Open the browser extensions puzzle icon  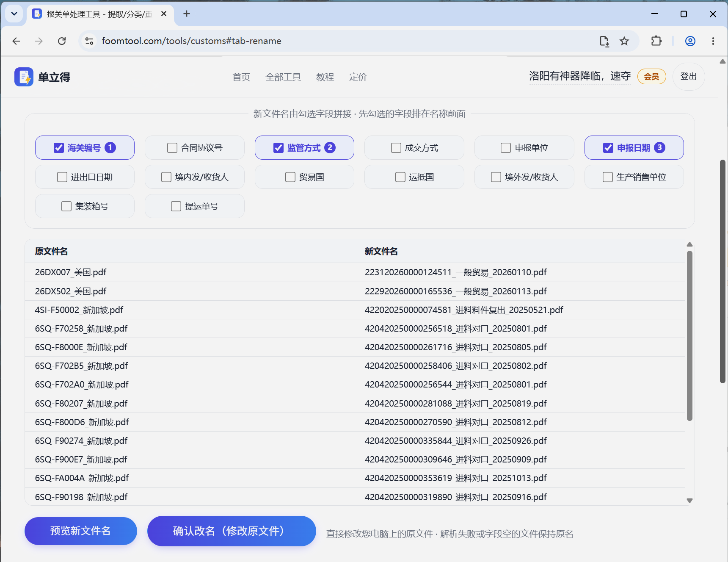[x=656, y=41]
